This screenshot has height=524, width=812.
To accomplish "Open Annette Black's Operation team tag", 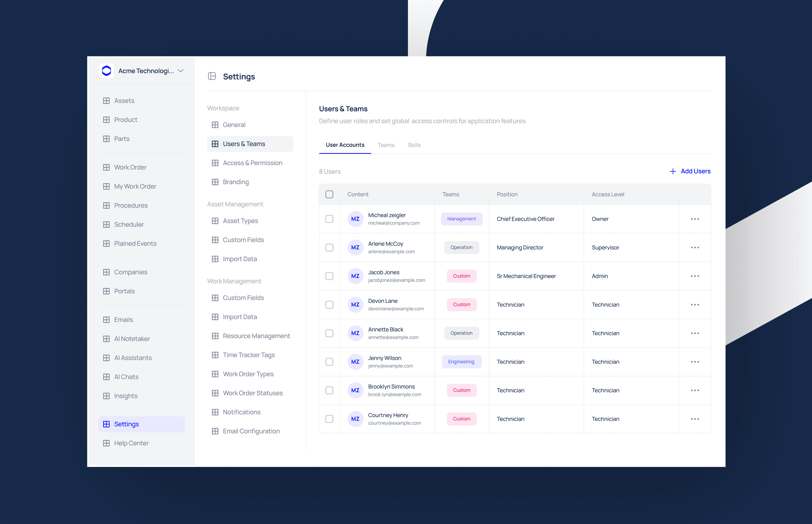I will 461,334.
